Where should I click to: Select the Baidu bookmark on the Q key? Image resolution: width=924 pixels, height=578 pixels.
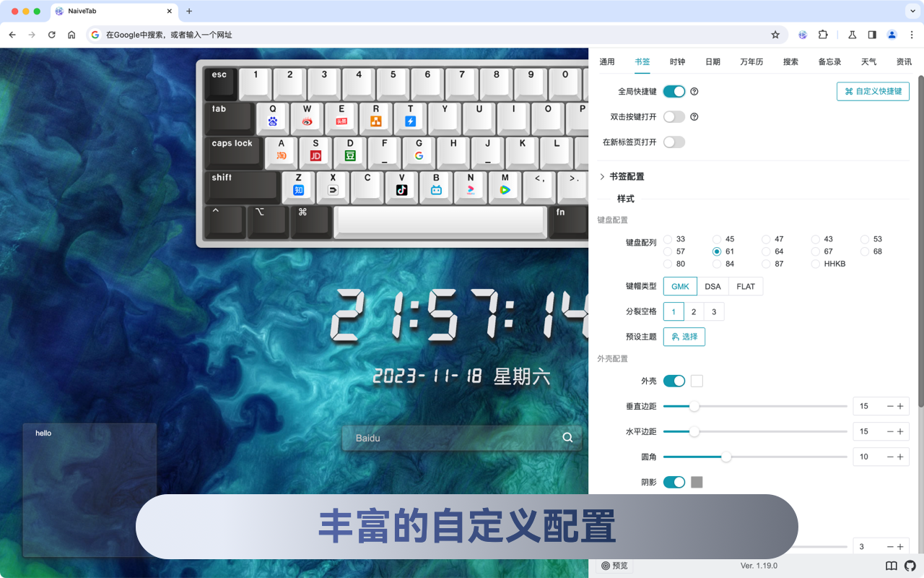[272, 120]
